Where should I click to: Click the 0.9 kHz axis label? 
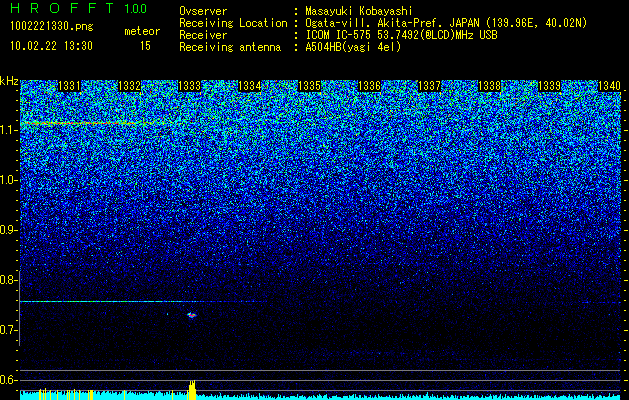click(9, 230)
